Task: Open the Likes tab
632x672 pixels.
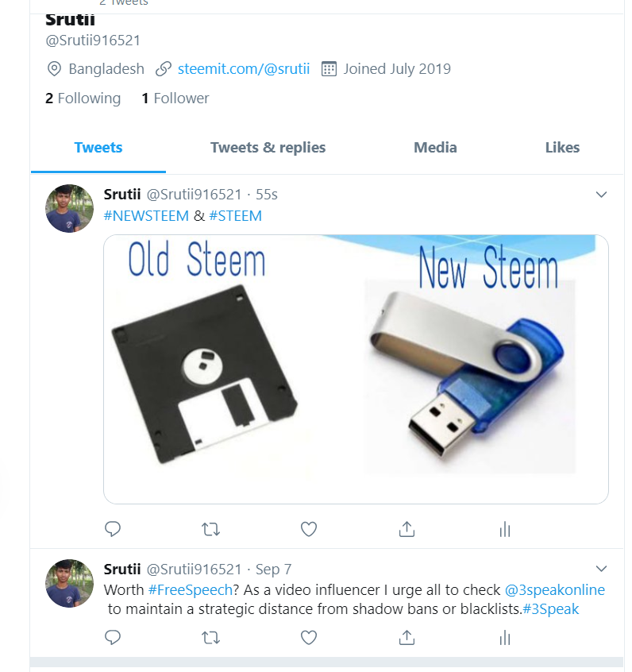Action: 562,148
